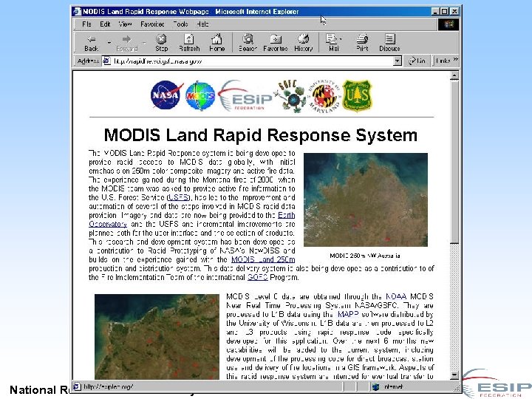The width and height of the screenshot is (532, 399).
Task: Click the NW Australia MODIS satellite image
Action: tap(366, 199)
